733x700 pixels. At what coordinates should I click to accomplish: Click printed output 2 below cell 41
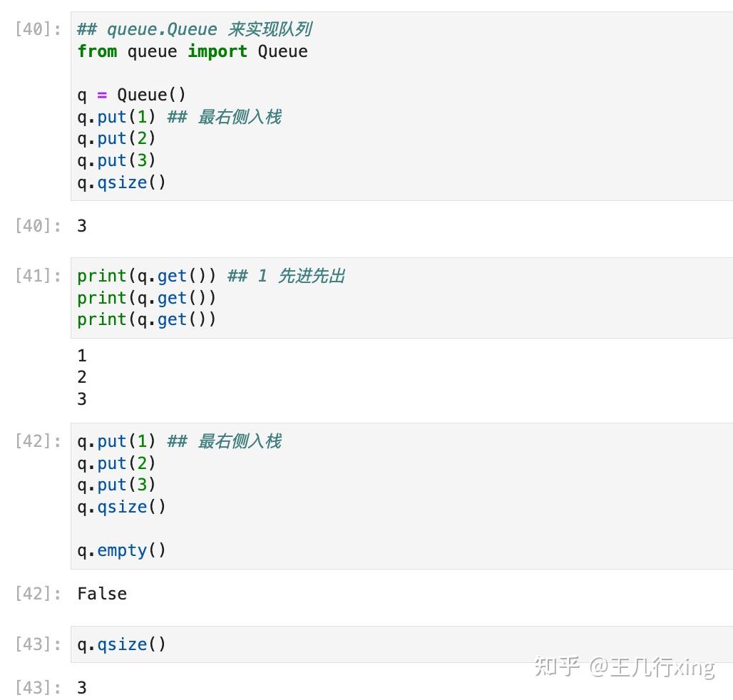click(82, 377)
